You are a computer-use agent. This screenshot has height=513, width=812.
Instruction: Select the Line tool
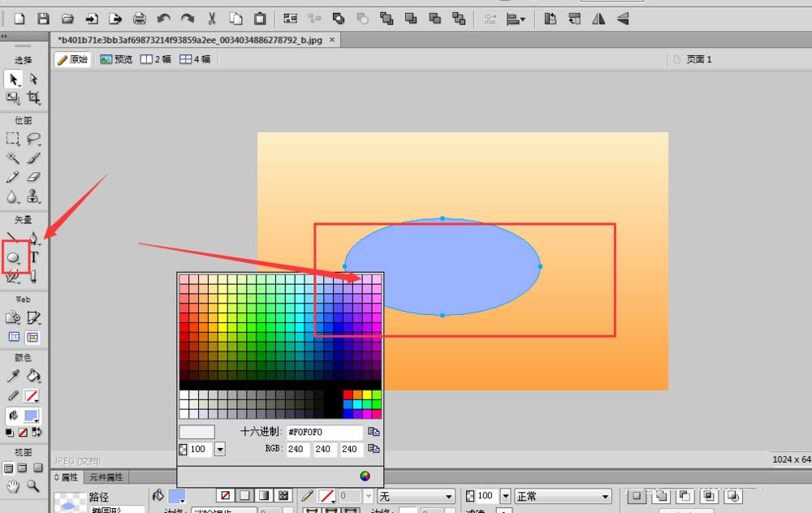tap(13, 238)
